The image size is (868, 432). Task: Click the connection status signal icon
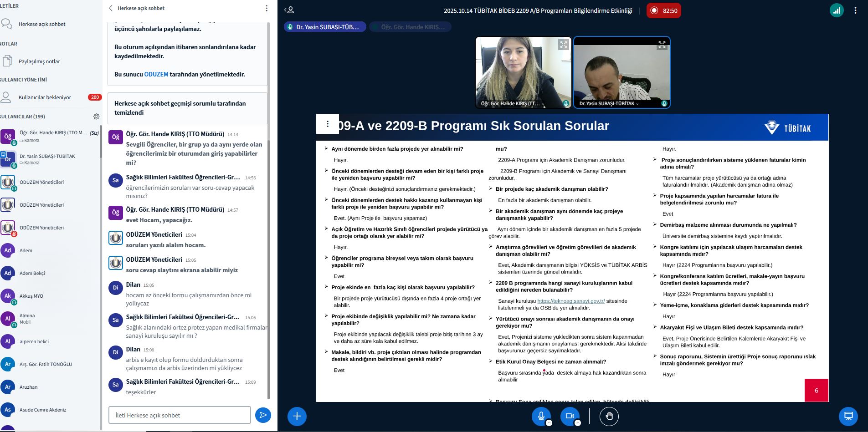click(837, 10)
